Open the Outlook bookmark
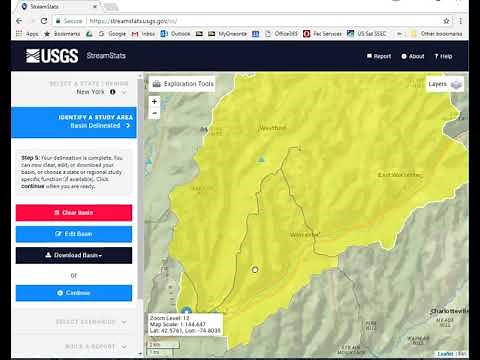Viewport: 480px width, 360px height. [176, 34]
